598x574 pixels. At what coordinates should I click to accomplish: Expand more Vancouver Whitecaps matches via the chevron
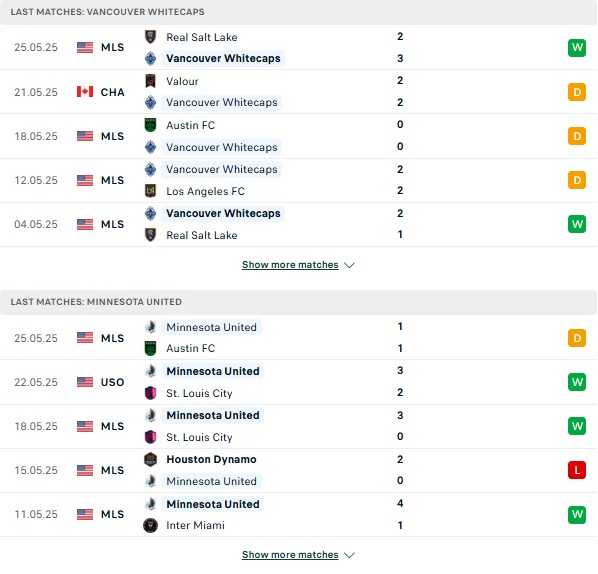(349, 265)
